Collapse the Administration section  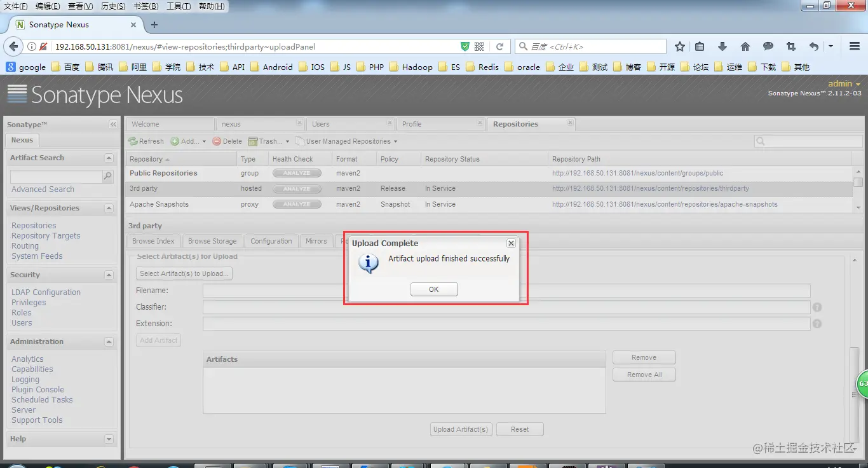[x=109, y=341]
